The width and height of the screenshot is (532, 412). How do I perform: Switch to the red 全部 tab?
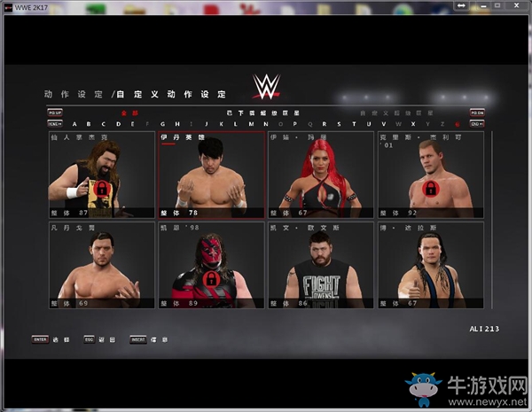coord(130,113)
